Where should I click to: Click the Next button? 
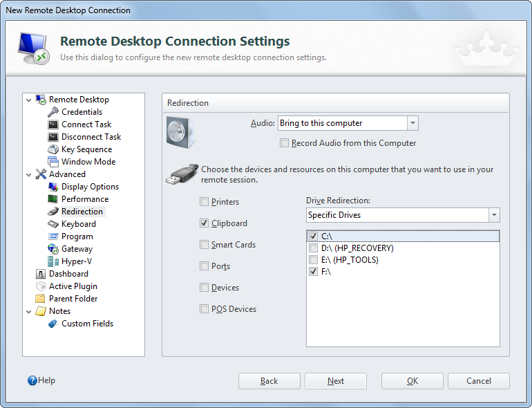tap(336, 381)
